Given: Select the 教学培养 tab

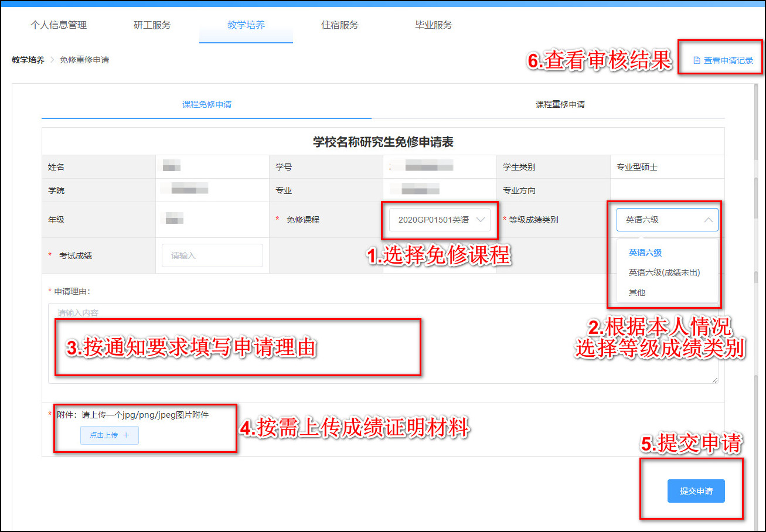Looking at the screenshot, I should point(246,25).
